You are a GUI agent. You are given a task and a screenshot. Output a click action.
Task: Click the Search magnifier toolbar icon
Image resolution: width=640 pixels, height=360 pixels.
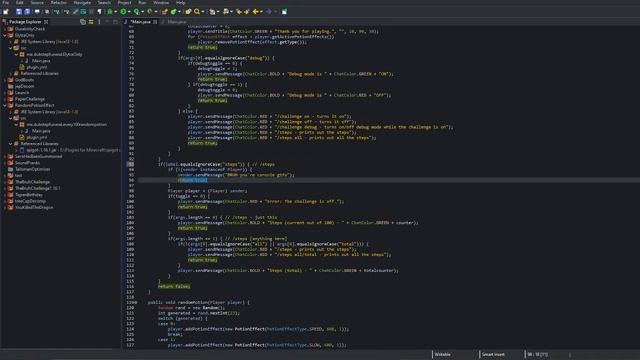click(197, 12)
